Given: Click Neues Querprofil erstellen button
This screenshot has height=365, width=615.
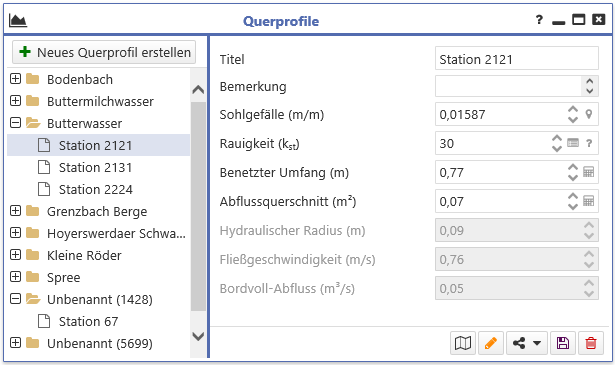Looking at the screenshot, I should 104,52.
